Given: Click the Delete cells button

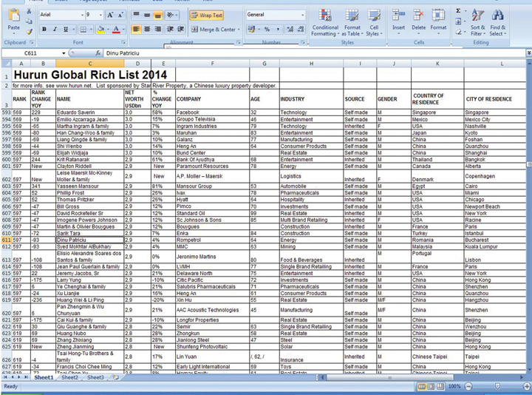Looking at the screenshot, I should coord(419,21).
